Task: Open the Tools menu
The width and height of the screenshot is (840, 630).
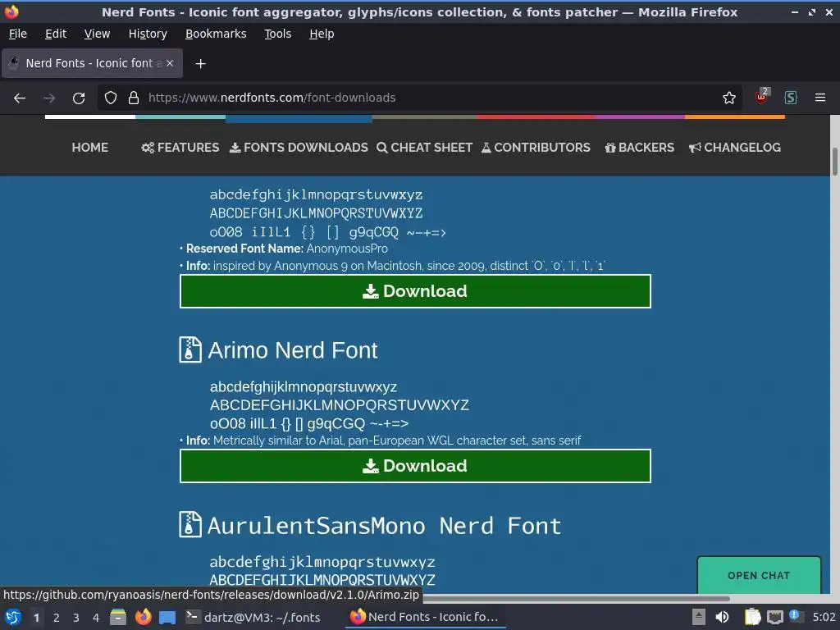Action: pyautogui.click(x=277, y=34)
